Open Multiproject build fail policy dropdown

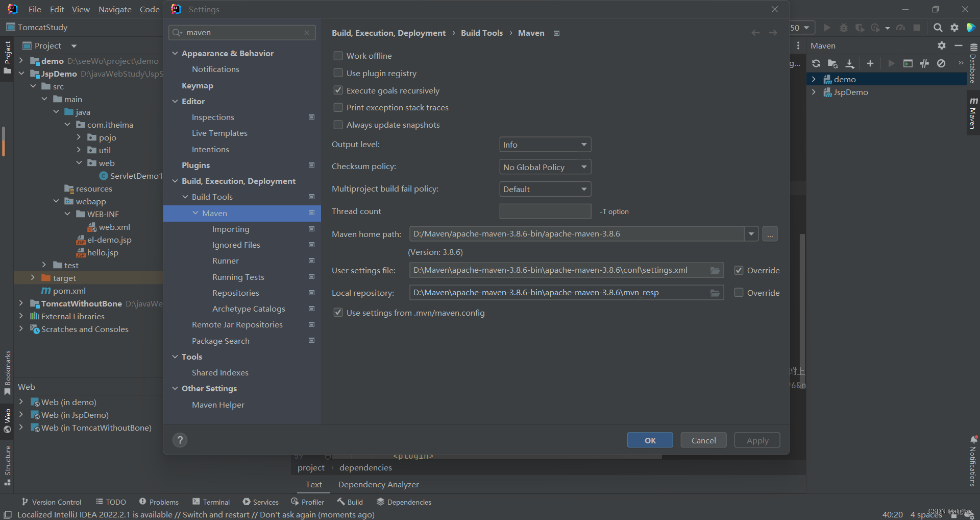pos(545,189)
